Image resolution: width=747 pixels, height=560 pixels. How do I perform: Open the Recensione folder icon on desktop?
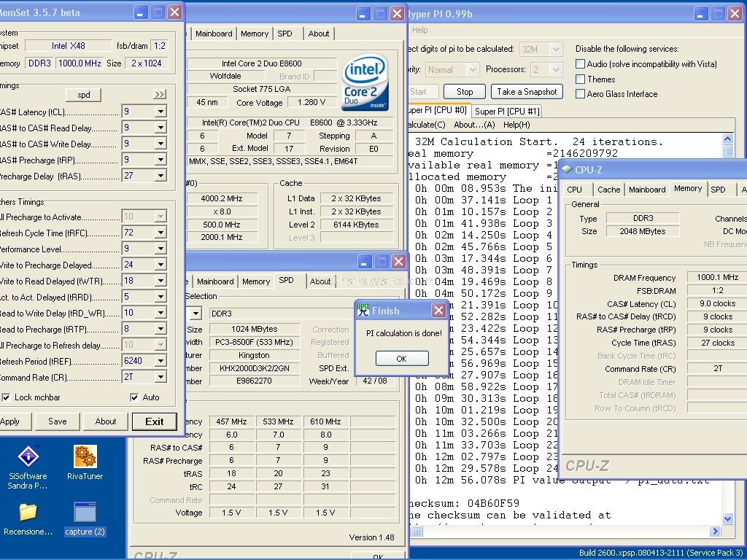tap(28, 519)
